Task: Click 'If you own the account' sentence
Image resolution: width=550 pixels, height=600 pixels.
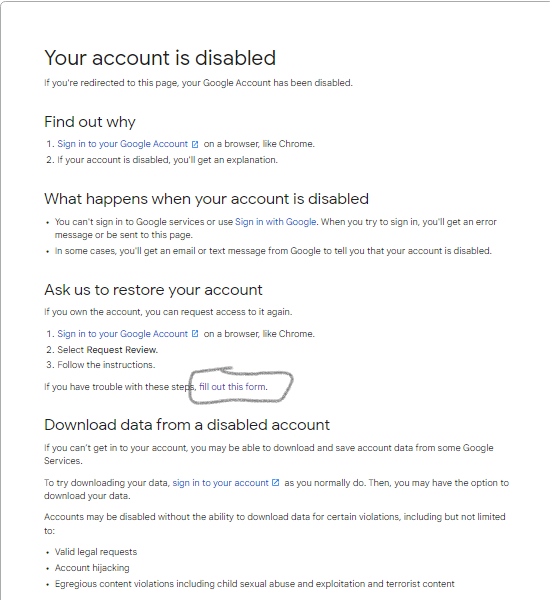Action: [x=168, y=312]
